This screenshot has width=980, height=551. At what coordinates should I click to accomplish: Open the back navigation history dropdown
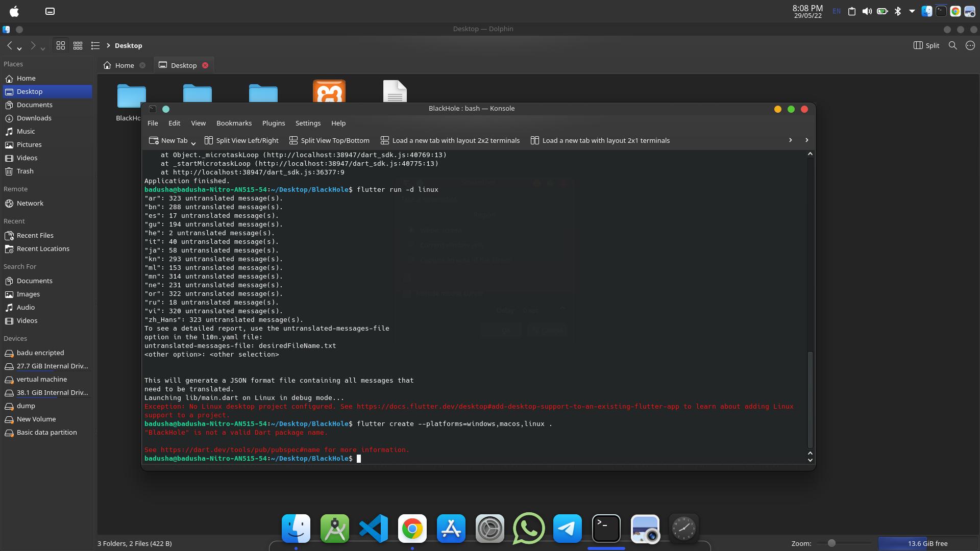click(19, 48)
